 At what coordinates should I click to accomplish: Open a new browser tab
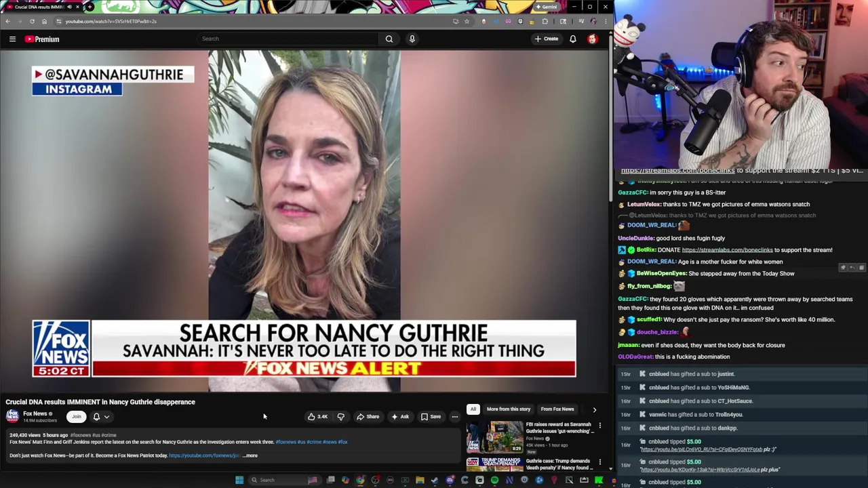pyautogui.click(x=90, y=7)
